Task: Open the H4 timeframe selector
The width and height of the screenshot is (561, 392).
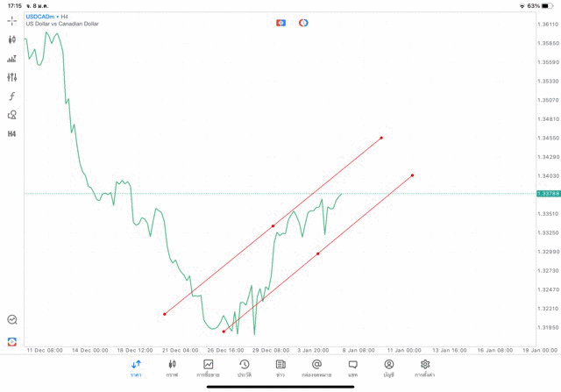Action: click(x=12, y=134)
